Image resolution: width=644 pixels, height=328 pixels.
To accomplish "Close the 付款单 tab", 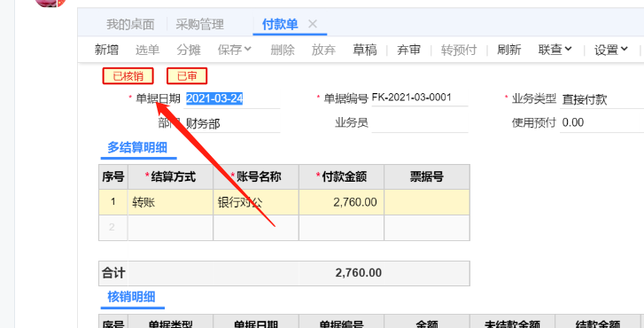I will pyautogui.click(x=313, y=24).
